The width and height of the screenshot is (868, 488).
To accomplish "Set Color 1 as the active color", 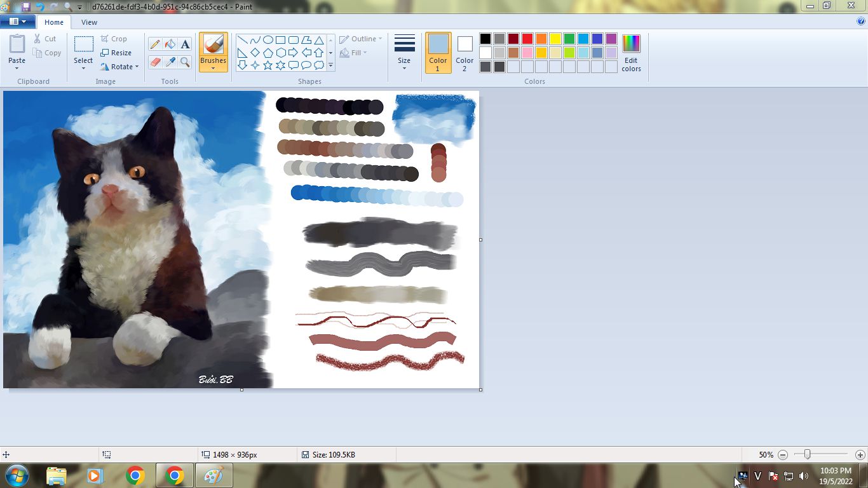I will tap(438, 52).
